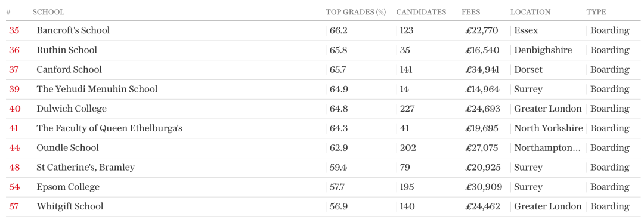
Task: Sort by the CANDIDATES column header
Action: (421, 12)
